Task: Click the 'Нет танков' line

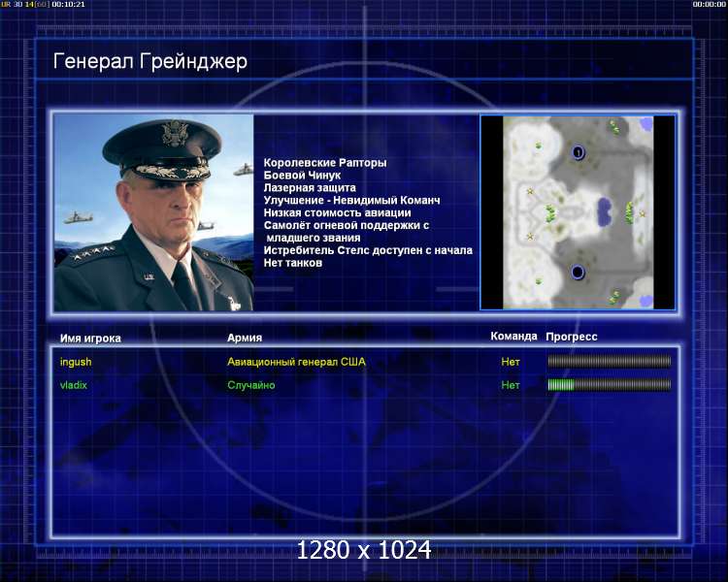Action: [x=292, y=263]
